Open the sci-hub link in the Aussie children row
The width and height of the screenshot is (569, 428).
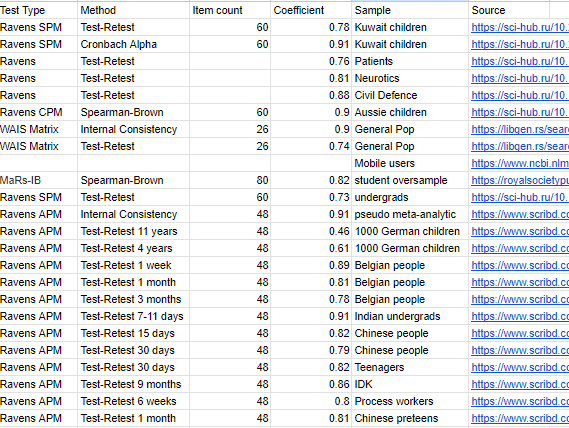tap(520, 112)
